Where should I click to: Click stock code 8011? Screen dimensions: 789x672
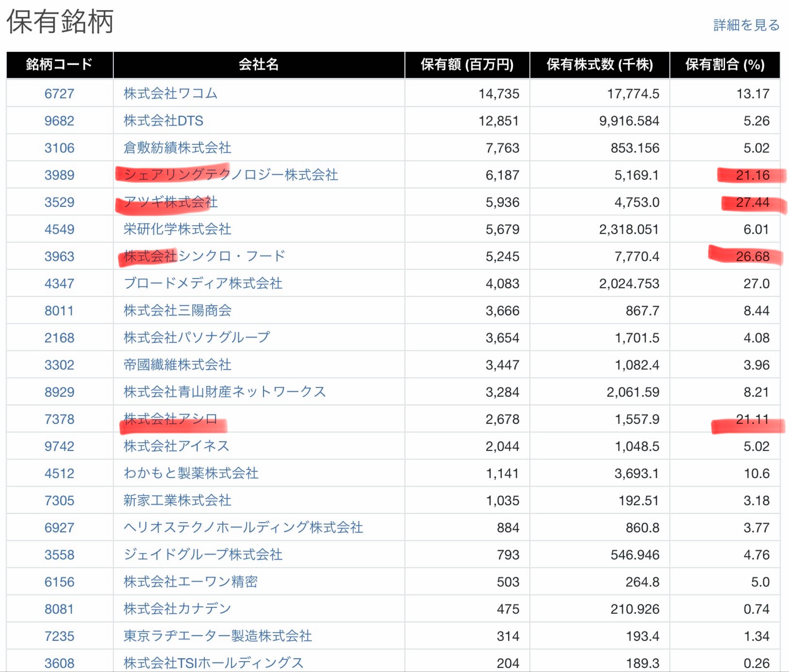coord(59,311)
